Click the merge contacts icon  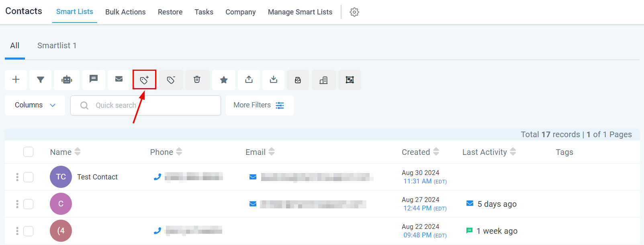350,80
